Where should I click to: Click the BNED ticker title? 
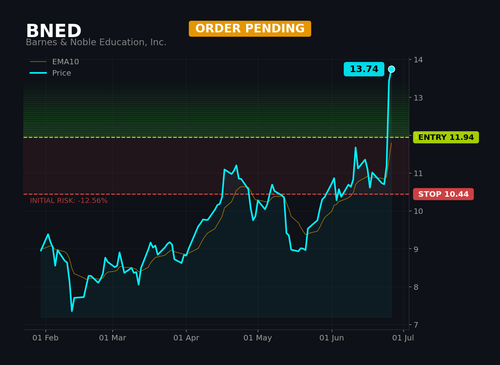click(x=54, y=31)
